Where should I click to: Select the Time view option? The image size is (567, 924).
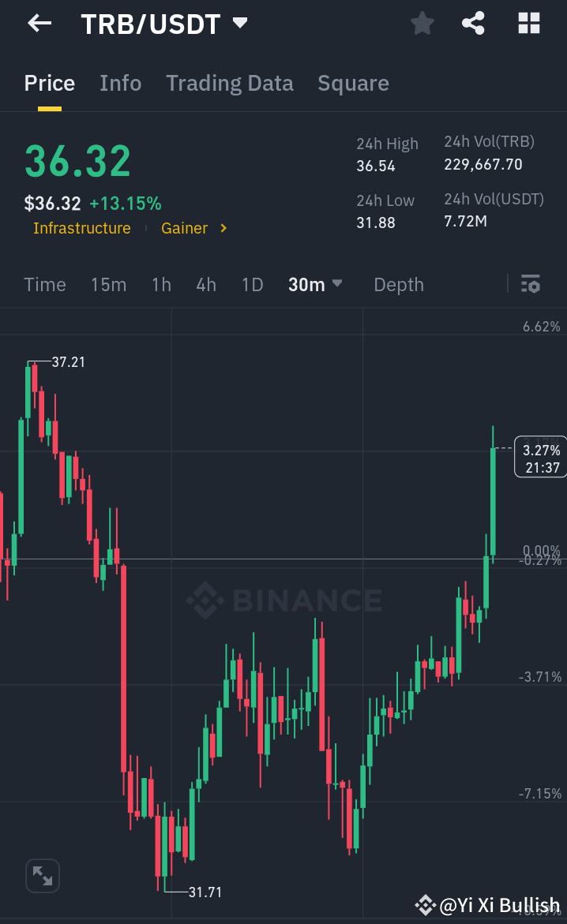[x=44, y=284]
